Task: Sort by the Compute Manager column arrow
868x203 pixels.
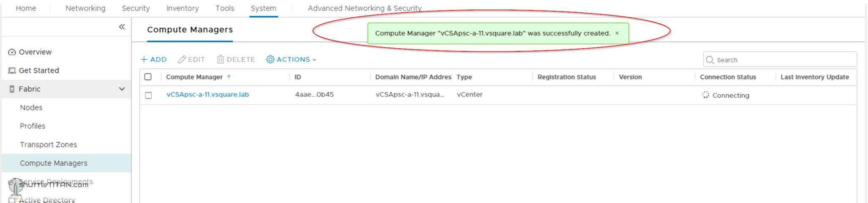Action: [229, 77]
